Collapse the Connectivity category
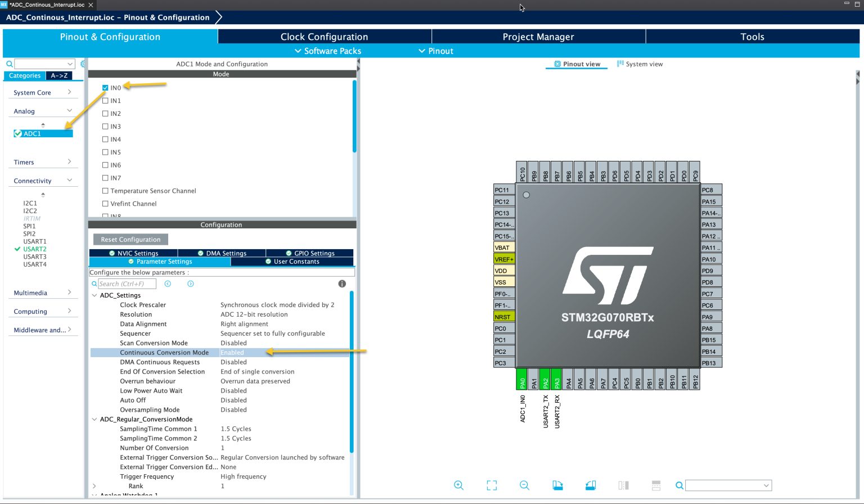 [69, 180]
